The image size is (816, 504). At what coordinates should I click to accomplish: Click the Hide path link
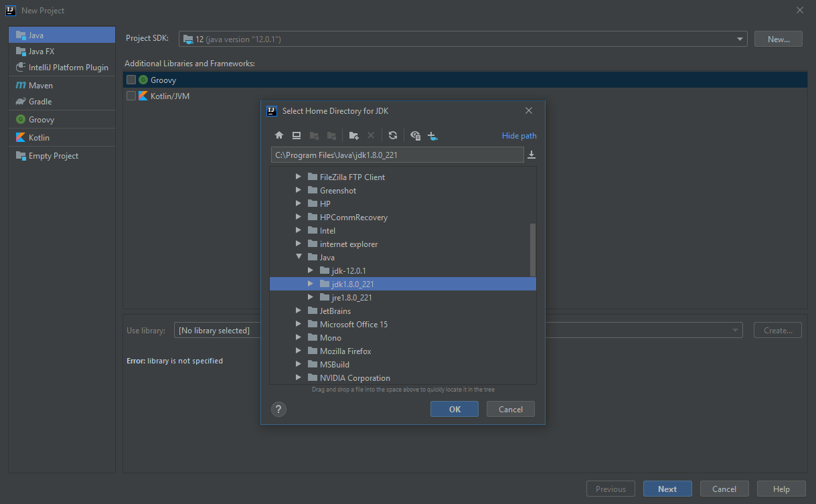point(519,136)
